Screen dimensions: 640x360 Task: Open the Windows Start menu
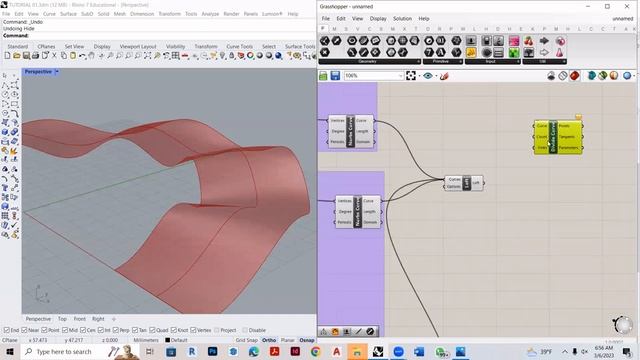coord(10,351)
